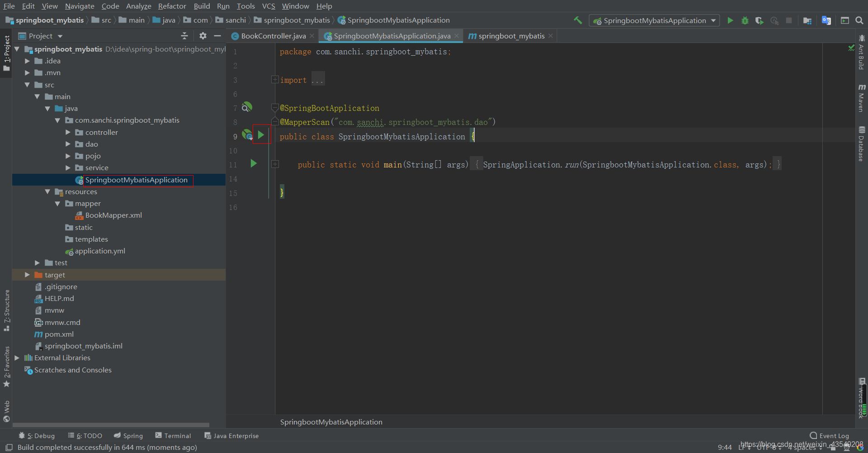
Task: Select the templates folder
Action: [91, 239]
